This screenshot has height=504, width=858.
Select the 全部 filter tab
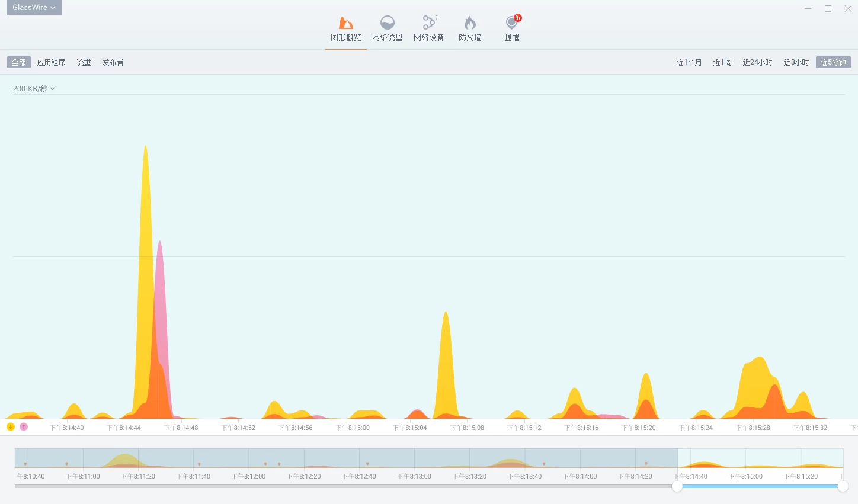pos(19,62)
